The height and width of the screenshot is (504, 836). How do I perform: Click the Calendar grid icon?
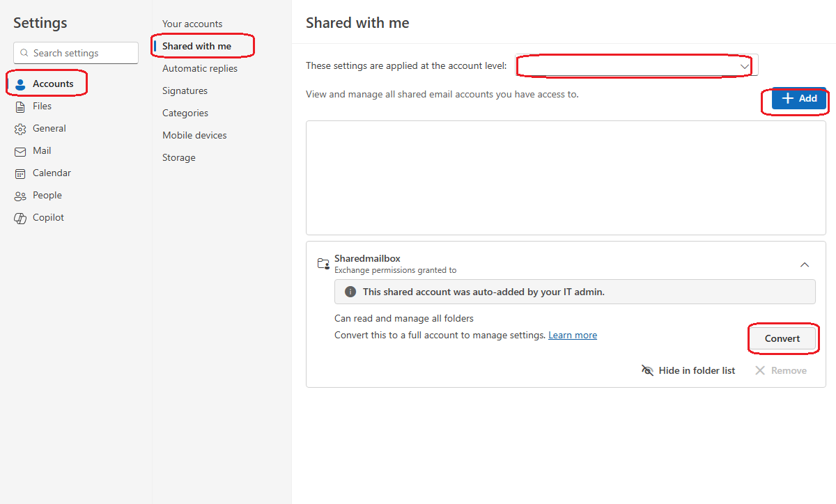(x=20, y=173)
